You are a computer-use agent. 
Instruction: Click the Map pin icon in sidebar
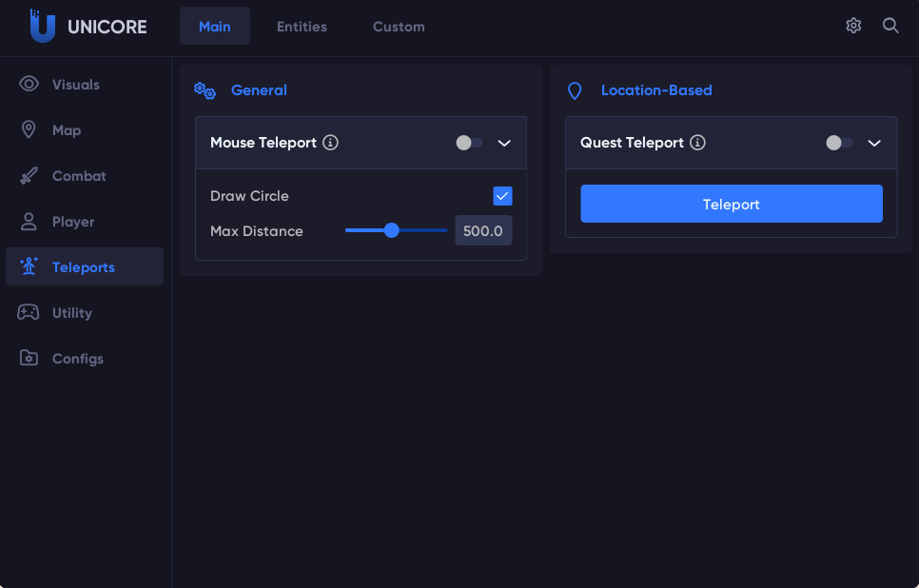[x=29, y=129]
